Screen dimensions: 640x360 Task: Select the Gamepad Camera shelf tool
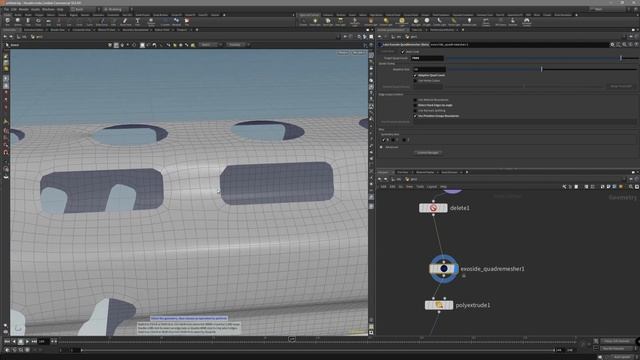pos(527,21)
